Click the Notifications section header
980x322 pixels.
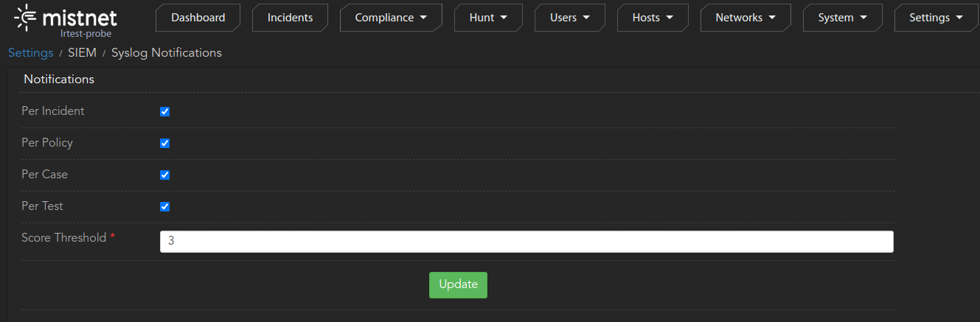pyautogui.click(x=59, y=80)
